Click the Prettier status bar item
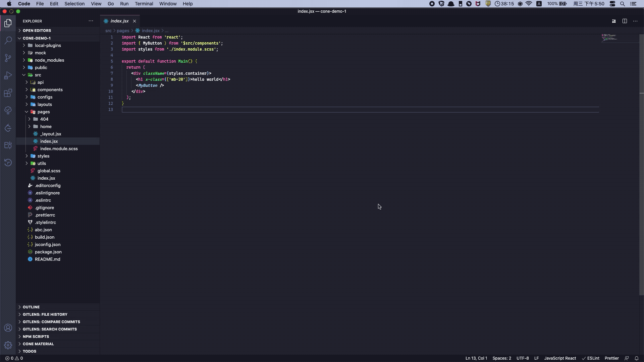644x362 pixels. (611, 358)
